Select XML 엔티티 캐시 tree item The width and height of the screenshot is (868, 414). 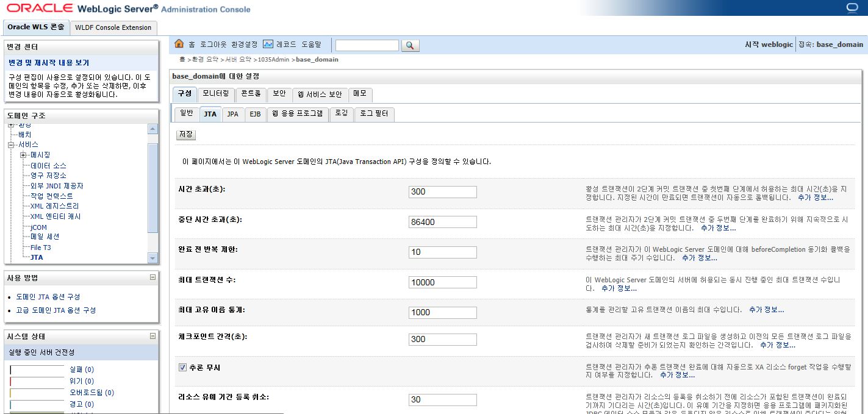tap(56, 216)
